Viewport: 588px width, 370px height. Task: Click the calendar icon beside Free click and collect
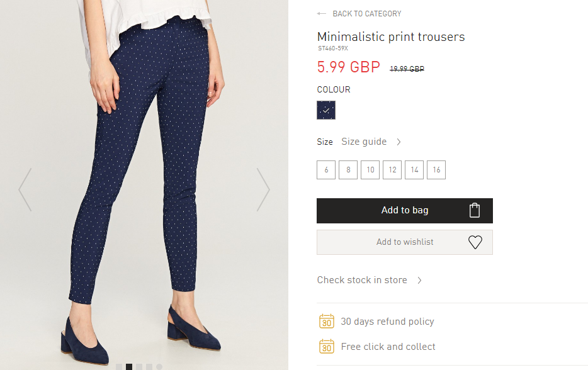(x=327, y=346)
